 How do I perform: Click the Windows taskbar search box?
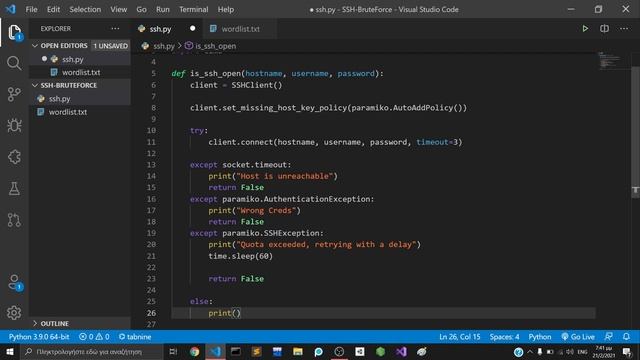tap(91, 351)
